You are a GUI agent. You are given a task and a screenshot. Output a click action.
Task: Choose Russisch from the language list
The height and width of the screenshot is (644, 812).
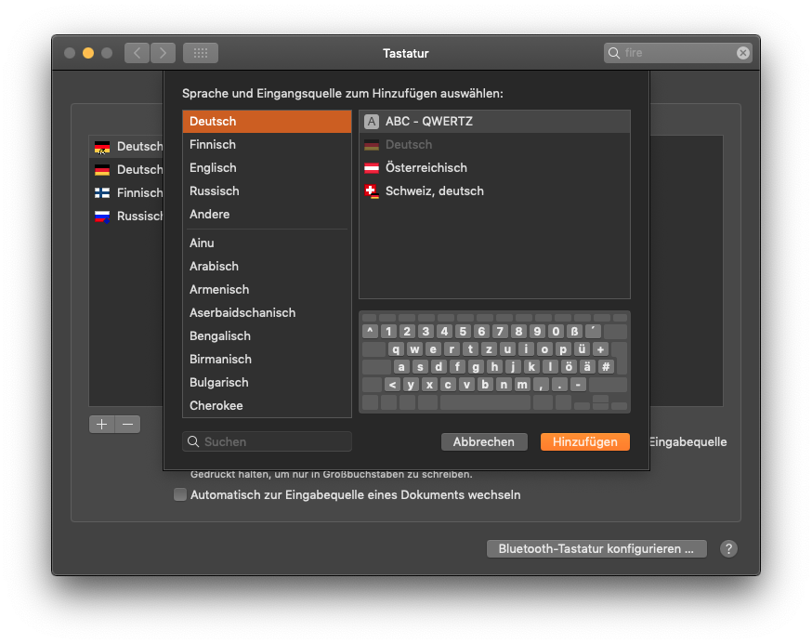click(x=215, y=191)
